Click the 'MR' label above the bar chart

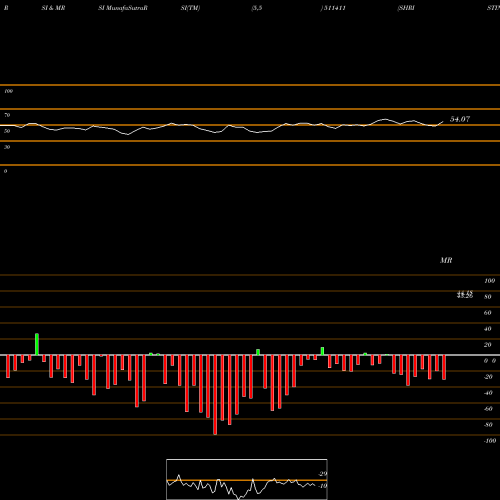pyautogui.click(x=446, y=260)
